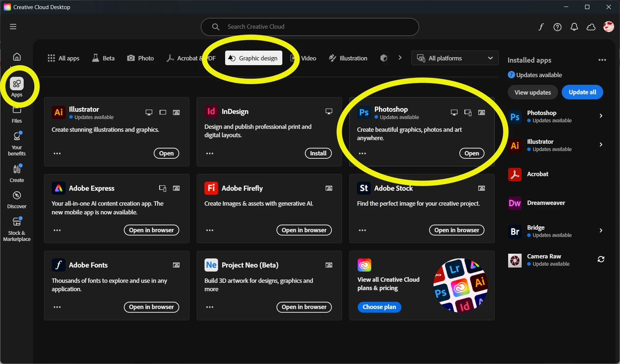Open Installed apps more options menu
The height and width of the screenshot is (364, 620).
(602, 60)
